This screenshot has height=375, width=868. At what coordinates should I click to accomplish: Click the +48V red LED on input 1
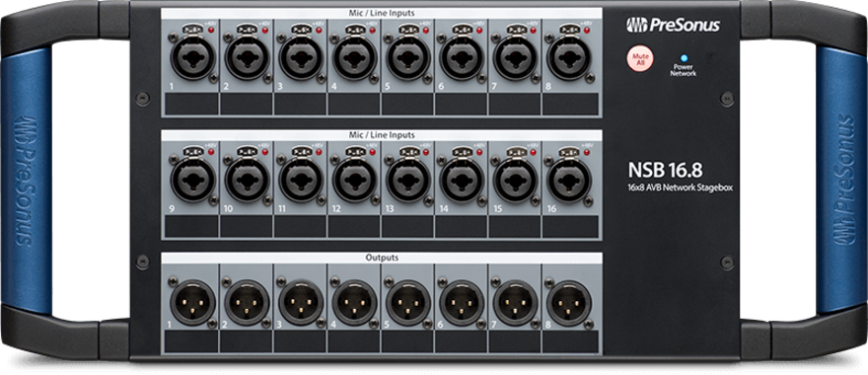[211, 30]
